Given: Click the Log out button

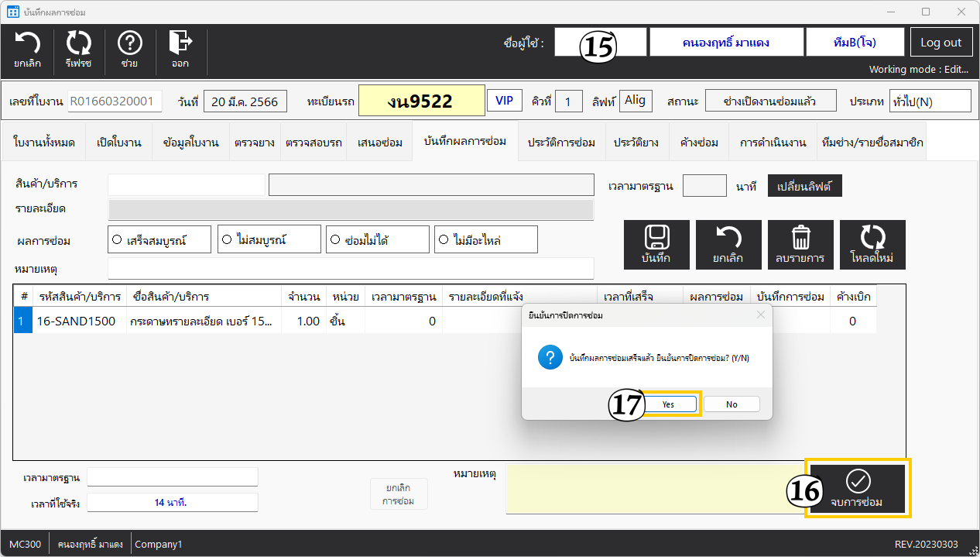Looking at the screenshot, I should 941,43.
